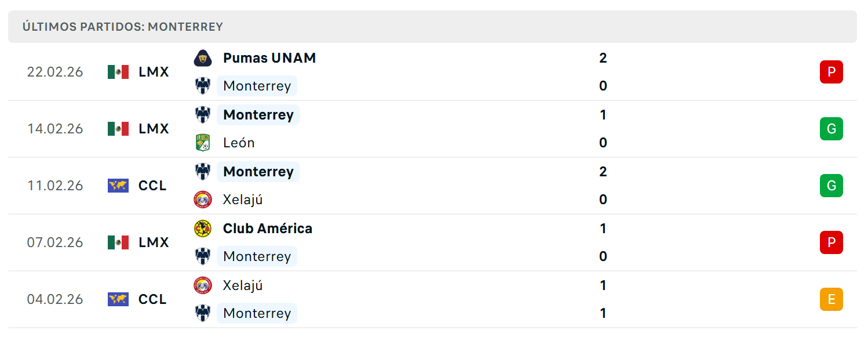Open the Club América team link

pyautogui.click(x=268, y=229)
